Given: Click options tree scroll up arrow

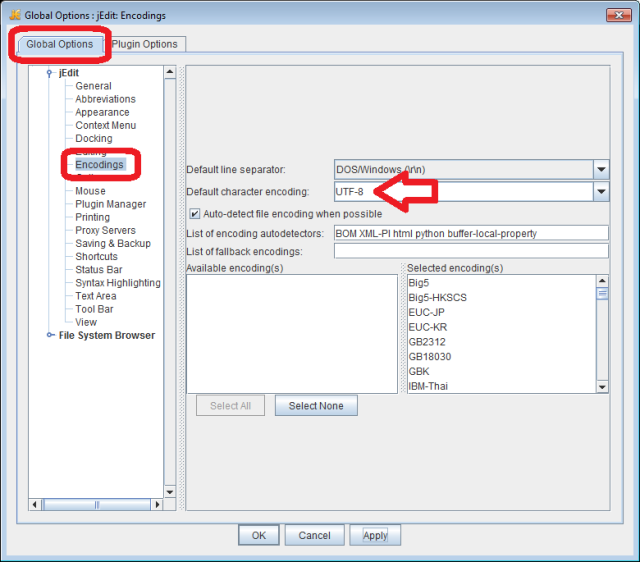Looking at the screenshot, I should [x=170, y=72].
